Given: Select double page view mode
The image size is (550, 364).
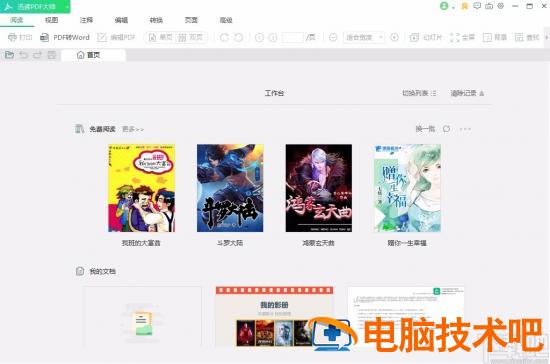Looking at the screenshot, I should click(x=190, y=37).
